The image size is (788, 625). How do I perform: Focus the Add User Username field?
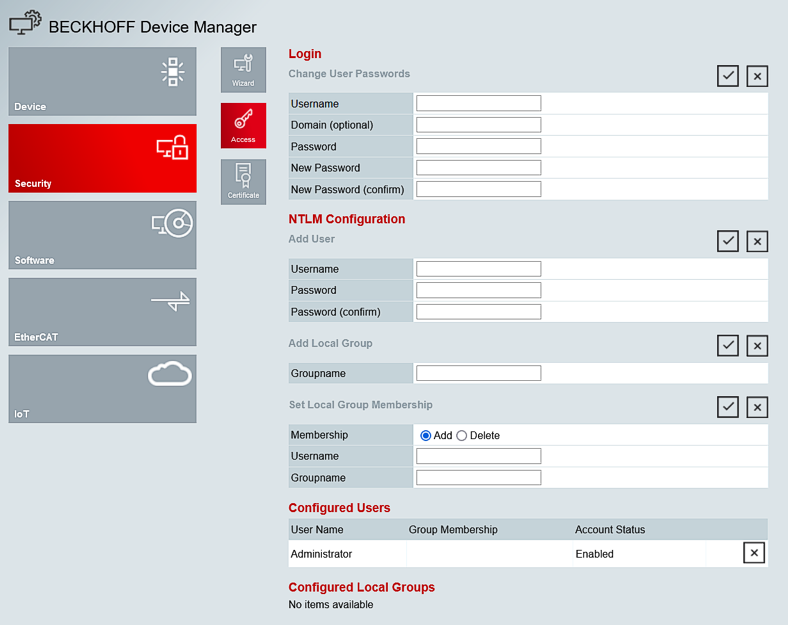[x=478, y=269]
